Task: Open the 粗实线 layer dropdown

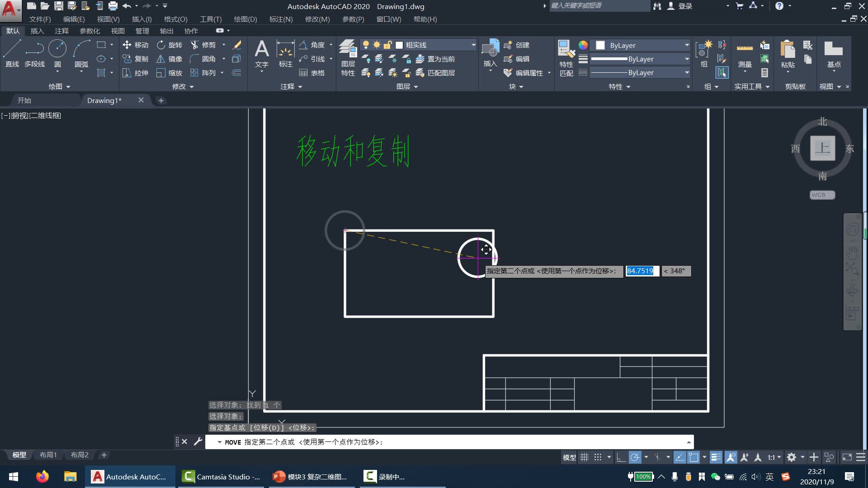Action: click(x=473, y=45)
